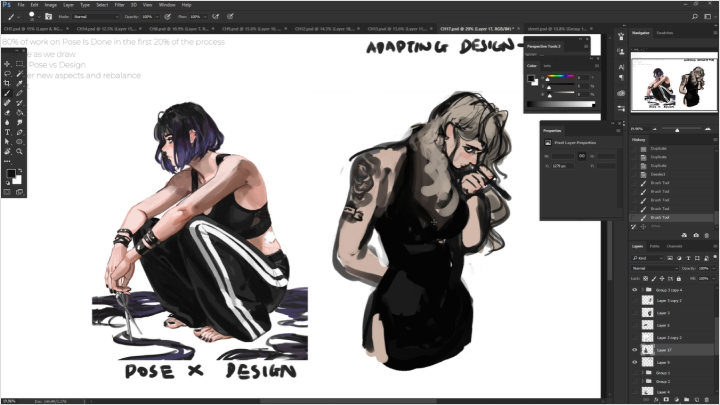Toggle lock transparent pixels in Layers panel
The width and height of the screenshot is (720, 405).
click(646, 279)
